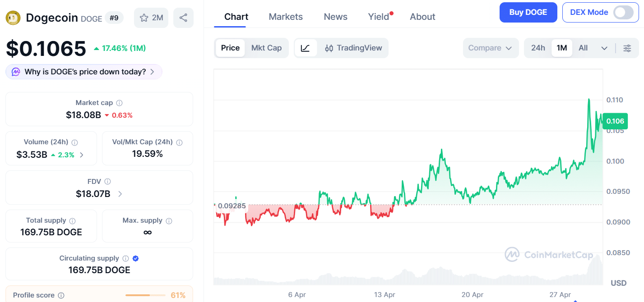Open the Compare dropdown
This screenshot has height=302, width=644.
pos(490,48)
